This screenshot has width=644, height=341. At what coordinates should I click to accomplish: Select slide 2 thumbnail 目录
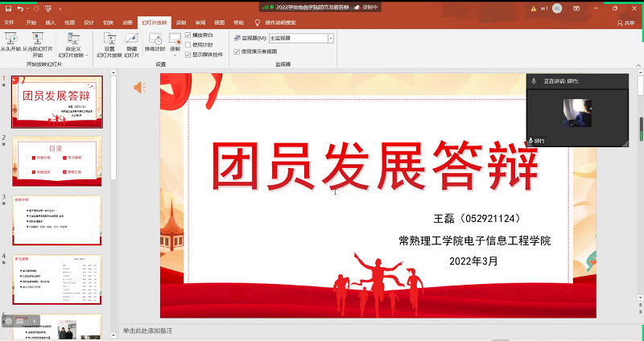click(57, 161)
